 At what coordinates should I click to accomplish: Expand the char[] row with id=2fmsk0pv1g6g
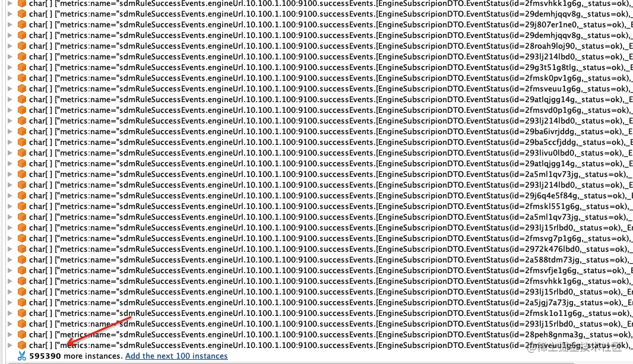point(10,78)
